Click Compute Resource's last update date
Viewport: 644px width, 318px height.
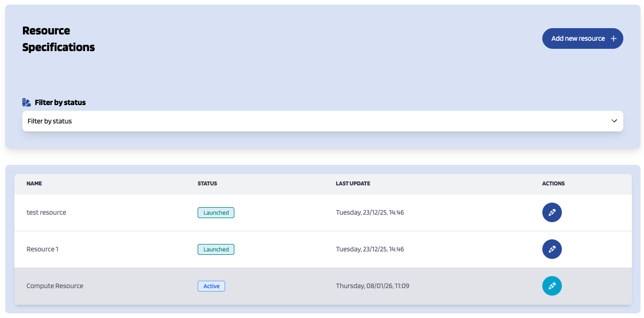click(372, 286)
